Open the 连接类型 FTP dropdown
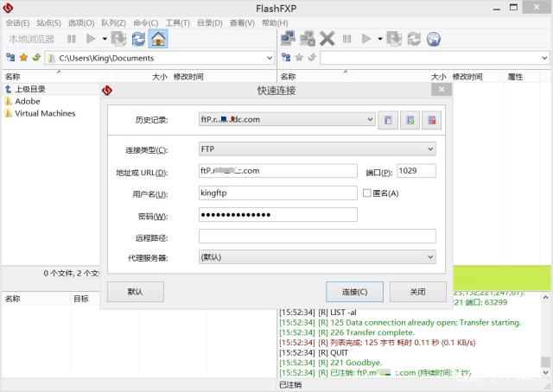This screenshot has height=392, width=553. 317,149
